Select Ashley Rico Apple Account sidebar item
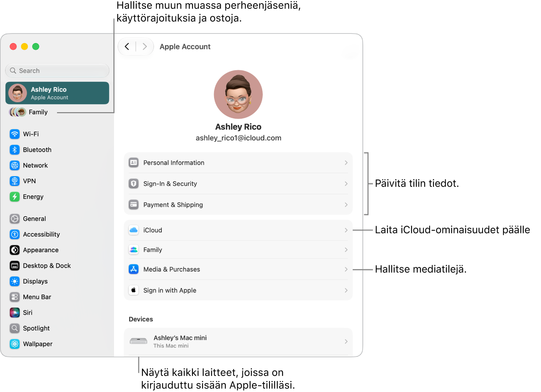Viewport: 541px width, 392px height. coord(57,93)
